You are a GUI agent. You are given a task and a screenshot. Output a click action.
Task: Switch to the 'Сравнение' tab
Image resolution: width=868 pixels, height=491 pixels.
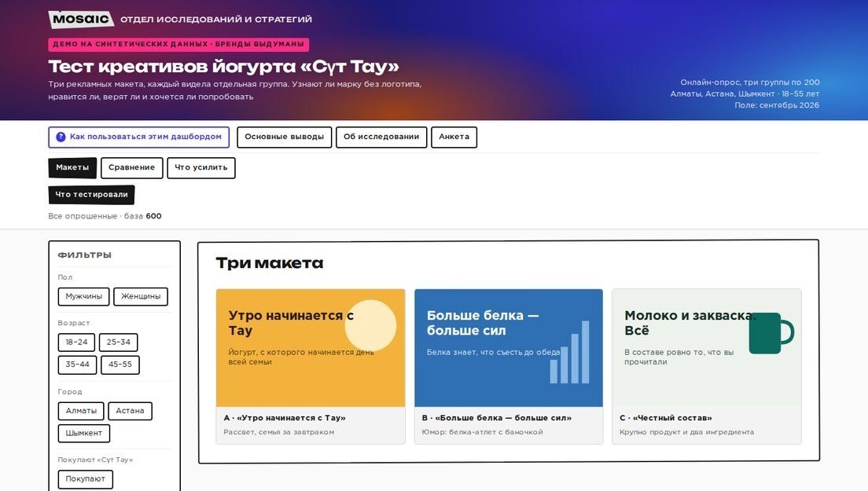point(132,168)
